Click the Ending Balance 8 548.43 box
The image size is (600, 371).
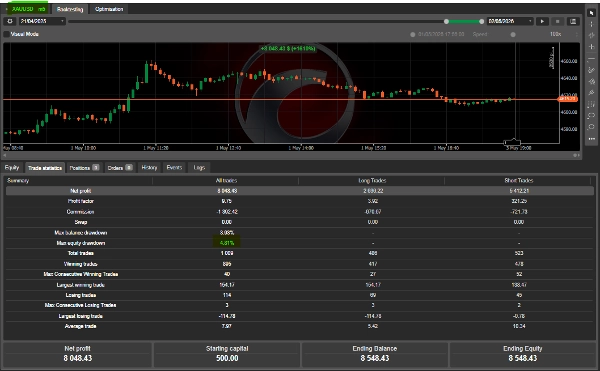375,354
